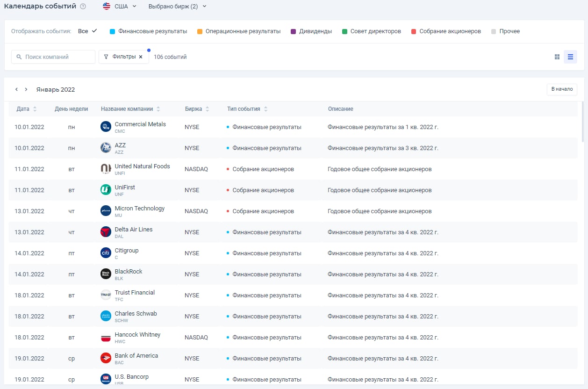Click the День недели column header
This screenshot has height=389, width=588.
coord(71,109)
